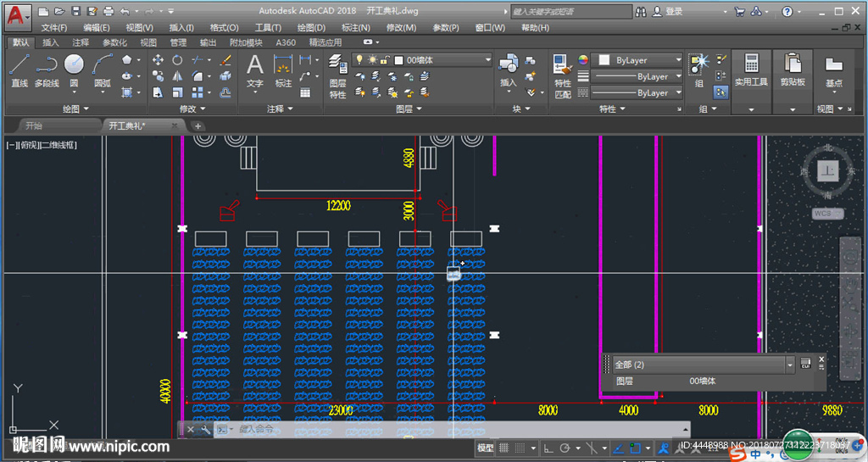Select the Dimension (标注) tool
The width and height of the screenshot is (868, 462).
(x=283, y=71)
